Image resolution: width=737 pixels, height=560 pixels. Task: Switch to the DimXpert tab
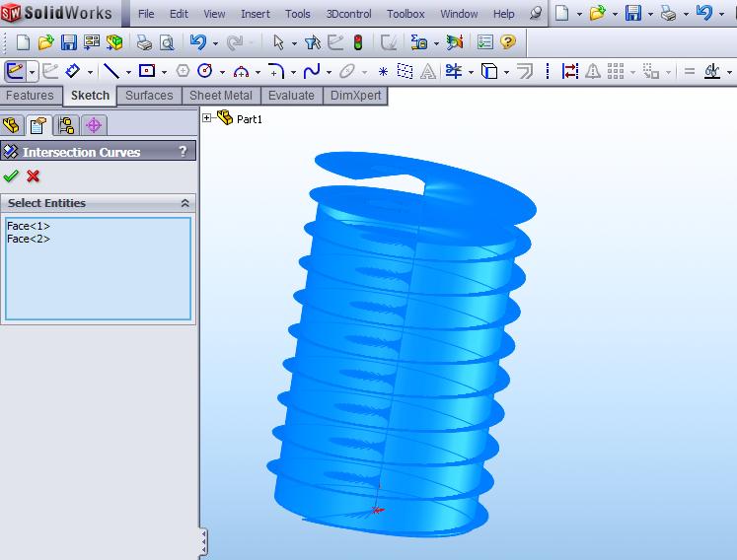[356, 96]
